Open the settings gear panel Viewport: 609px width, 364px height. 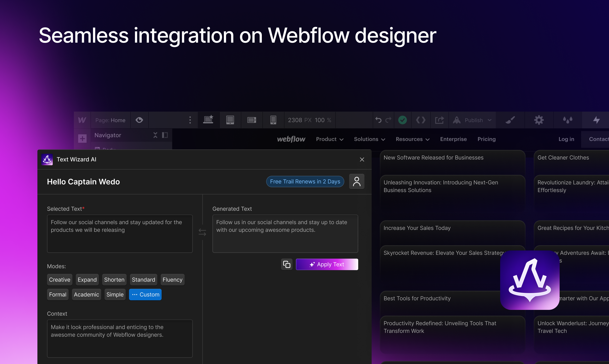(539, 120)
